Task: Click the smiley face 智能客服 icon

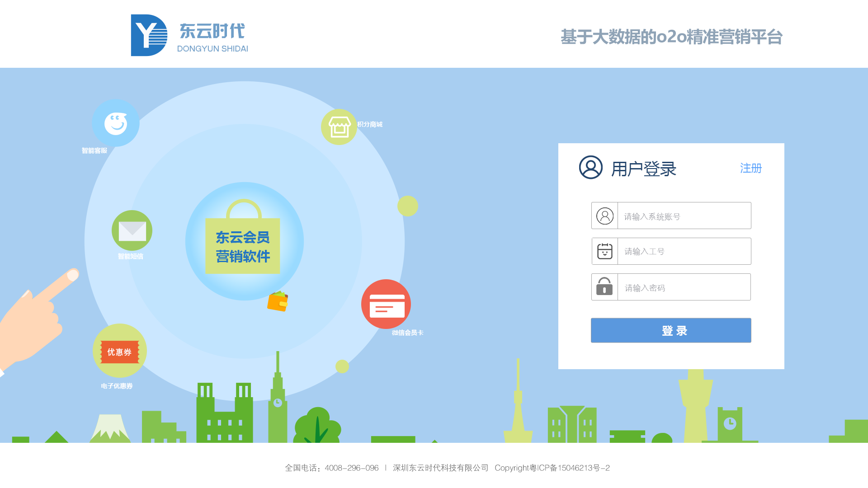Action: (x=116, y=123)
